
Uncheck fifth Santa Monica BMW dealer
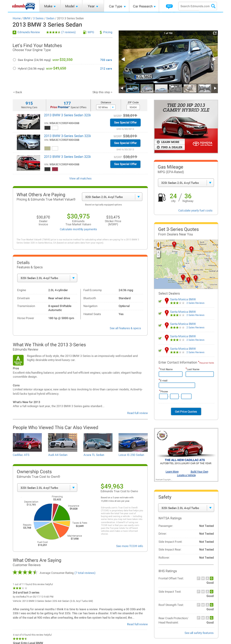(160, 351)
